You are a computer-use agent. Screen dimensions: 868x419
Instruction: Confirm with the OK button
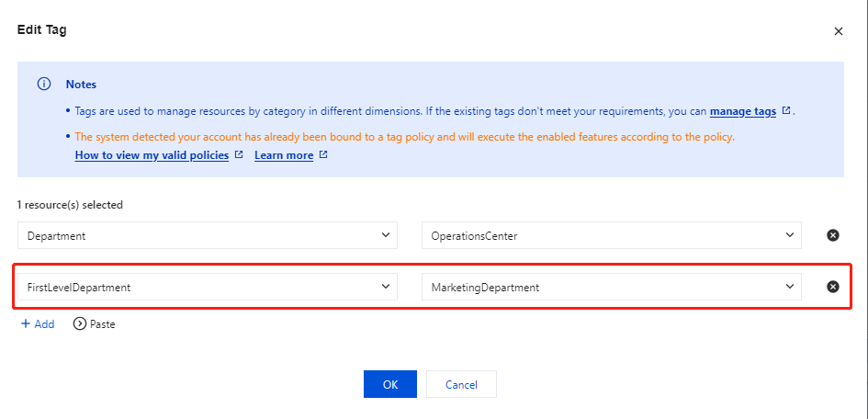(390, 384)
